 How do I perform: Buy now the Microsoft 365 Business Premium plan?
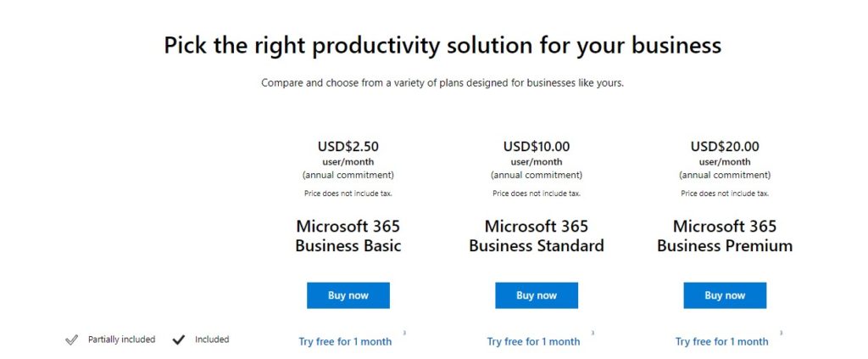[725, 295]
